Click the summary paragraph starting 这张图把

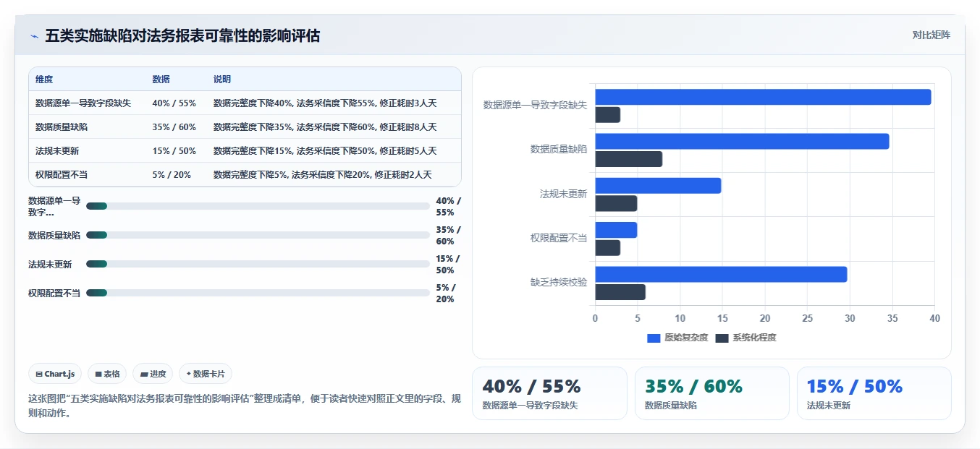pyautogui.click(x=245, y=406)
